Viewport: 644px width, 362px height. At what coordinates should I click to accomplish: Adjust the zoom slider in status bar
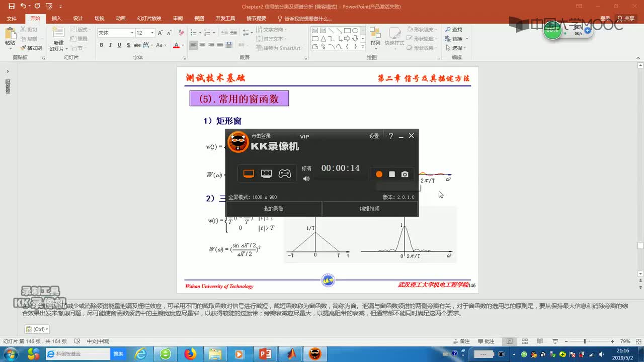click(584, 341)
